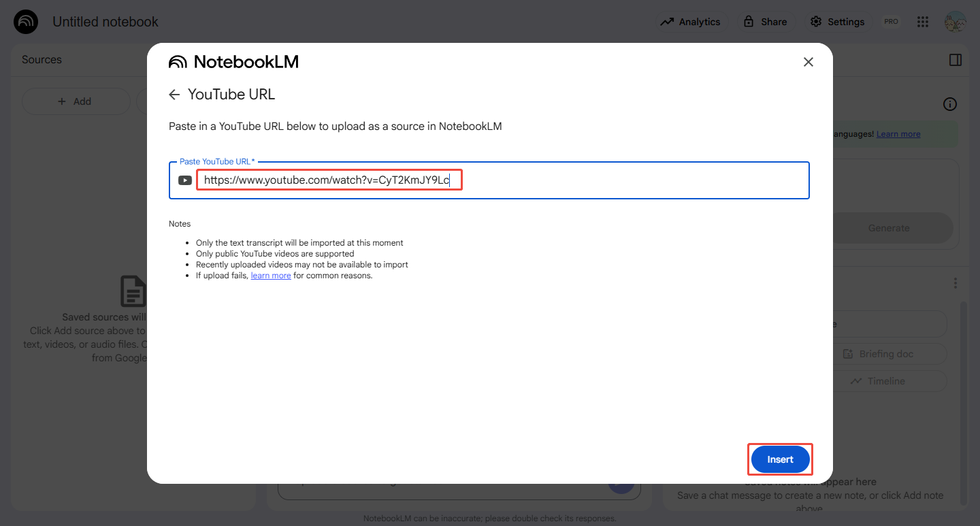This screenshot has height=526, width=980.
Task: Focus the Paste YouTube URL field
Action: click(489, 180)
